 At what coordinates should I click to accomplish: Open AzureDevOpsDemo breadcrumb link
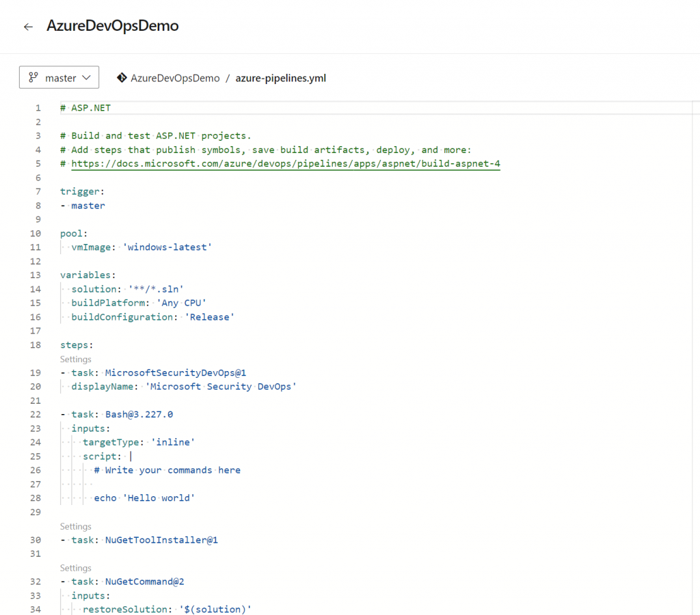click(x=175, y=78)
